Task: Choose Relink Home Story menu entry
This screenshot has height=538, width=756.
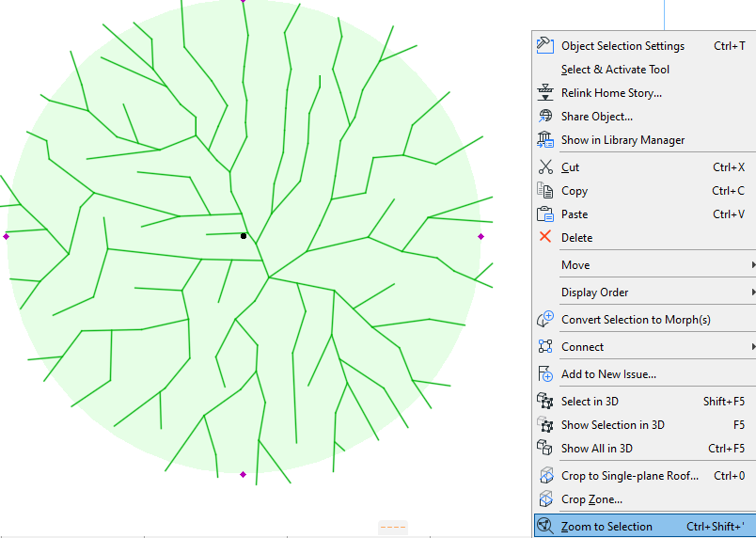Action: [x=644, y=93]
